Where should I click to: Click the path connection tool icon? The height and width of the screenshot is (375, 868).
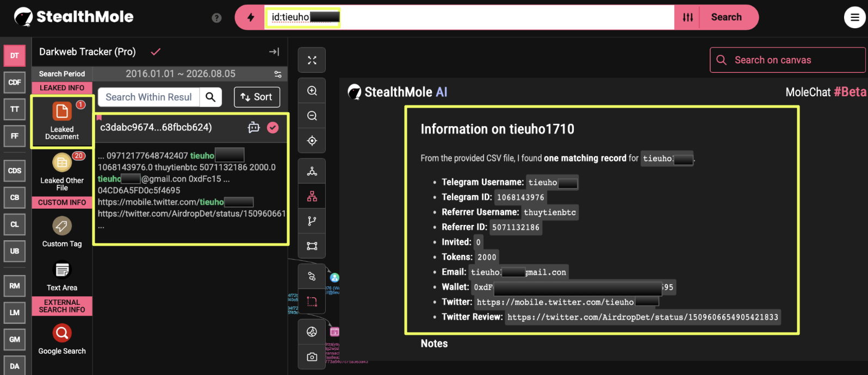click(312, 277)
